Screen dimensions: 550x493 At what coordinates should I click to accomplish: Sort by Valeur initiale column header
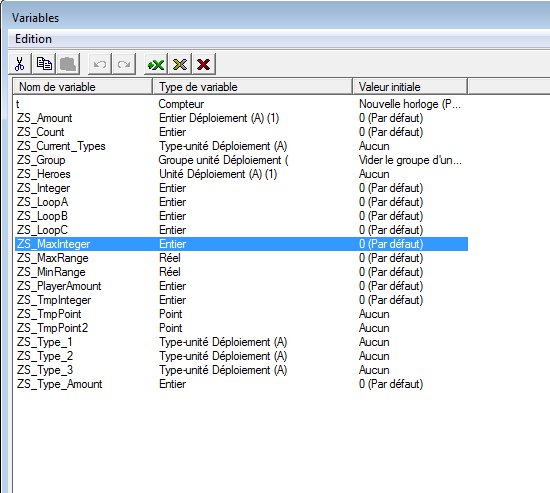click(x=410, y=87)
